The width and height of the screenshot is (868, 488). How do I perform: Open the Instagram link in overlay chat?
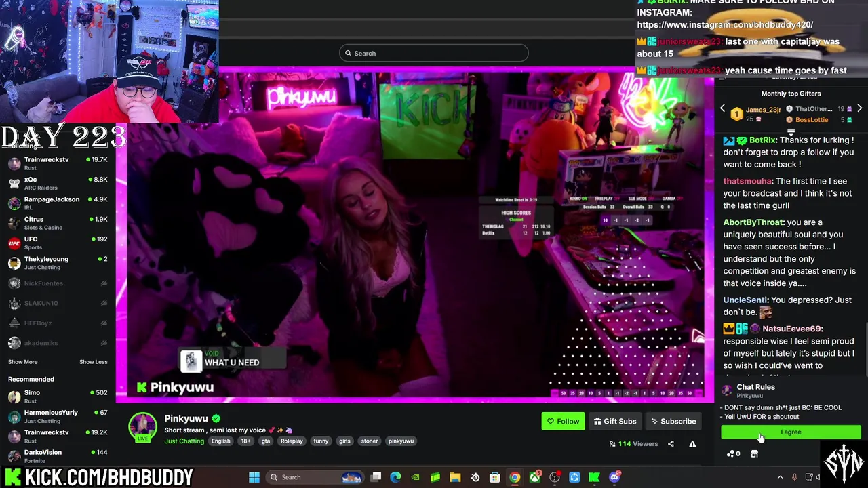(725, 24)
